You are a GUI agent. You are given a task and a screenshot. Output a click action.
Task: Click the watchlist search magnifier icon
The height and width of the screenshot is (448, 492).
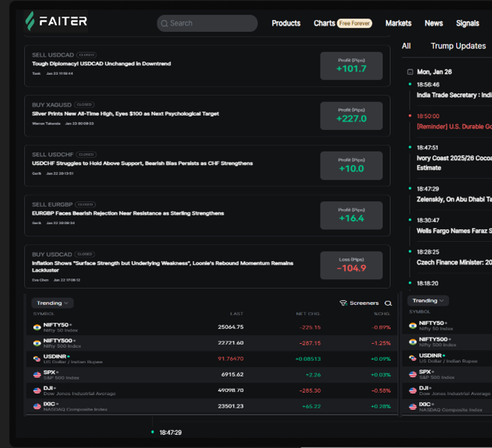(388, 303)
